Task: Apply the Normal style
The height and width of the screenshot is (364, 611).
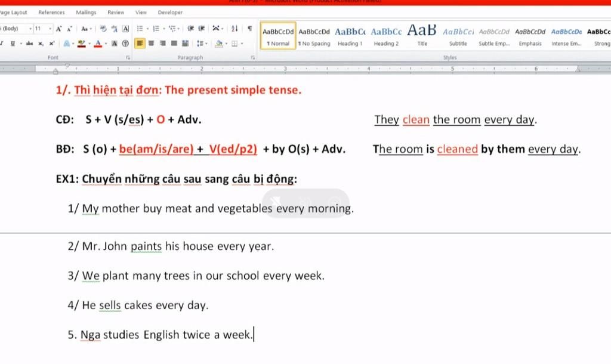Action: 278,36
